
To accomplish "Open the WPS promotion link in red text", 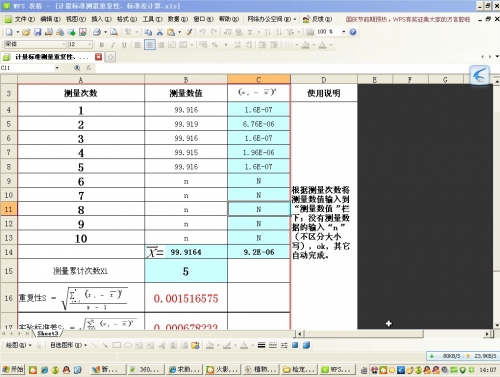I will [x=408, y=19].
